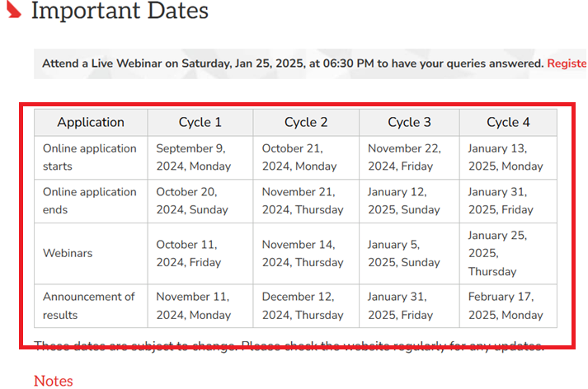Click the January 5, 2025 webinar cell
Image resolution: width=588 pixels, height=389 pixels.
pyautogui.click(x=404, y=254)
